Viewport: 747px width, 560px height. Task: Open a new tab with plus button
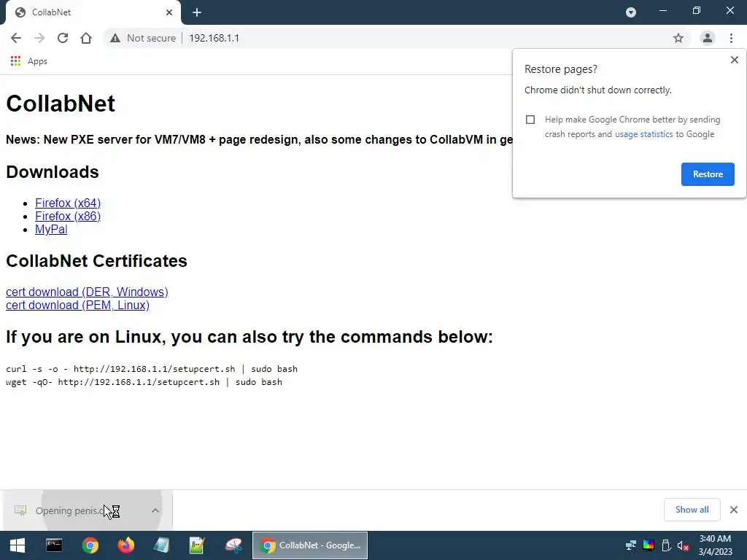[197, 12]
